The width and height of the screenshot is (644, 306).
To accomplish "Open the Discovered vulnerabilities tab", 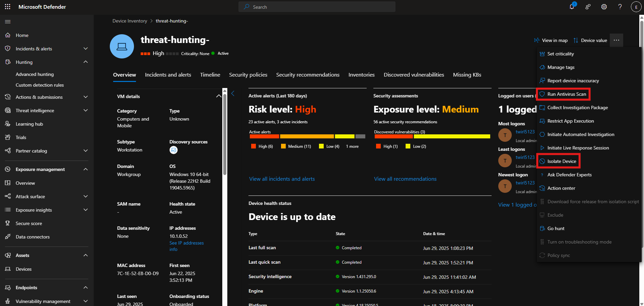I will pyautogui.click(x=414, y=75).
